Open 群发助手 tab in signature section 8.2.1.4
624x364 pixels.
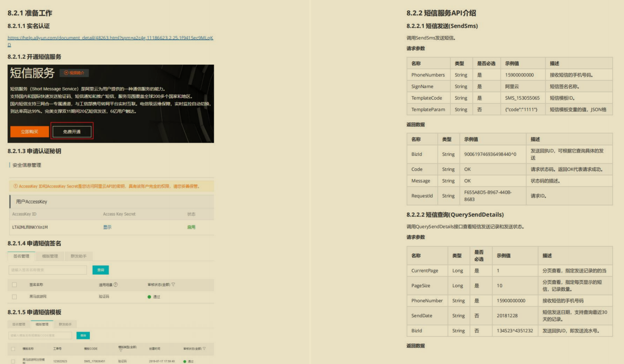[x=79, y=256]
